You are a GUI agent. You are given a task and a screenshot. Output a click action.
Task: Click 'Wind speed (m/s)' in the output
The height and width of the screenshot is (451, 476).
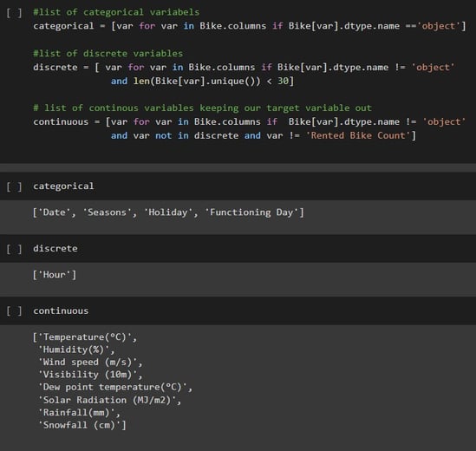point(88,362)
